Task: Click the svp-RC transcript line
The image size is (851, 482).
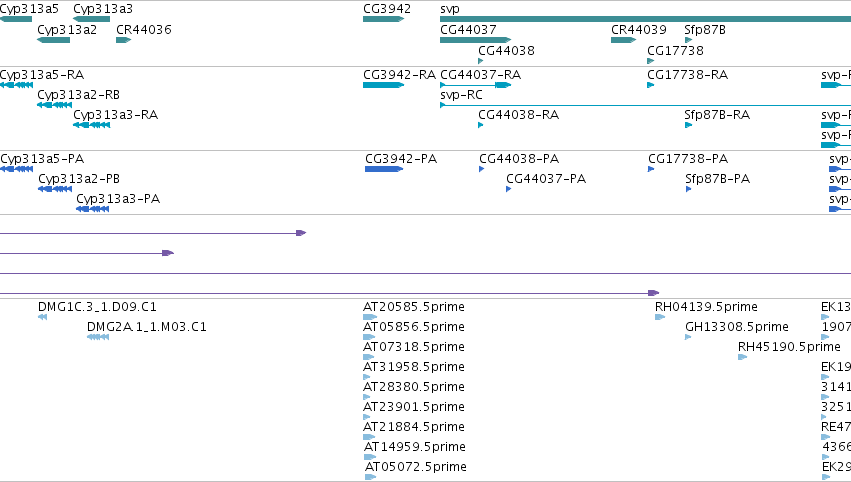Action: [645, 105]
